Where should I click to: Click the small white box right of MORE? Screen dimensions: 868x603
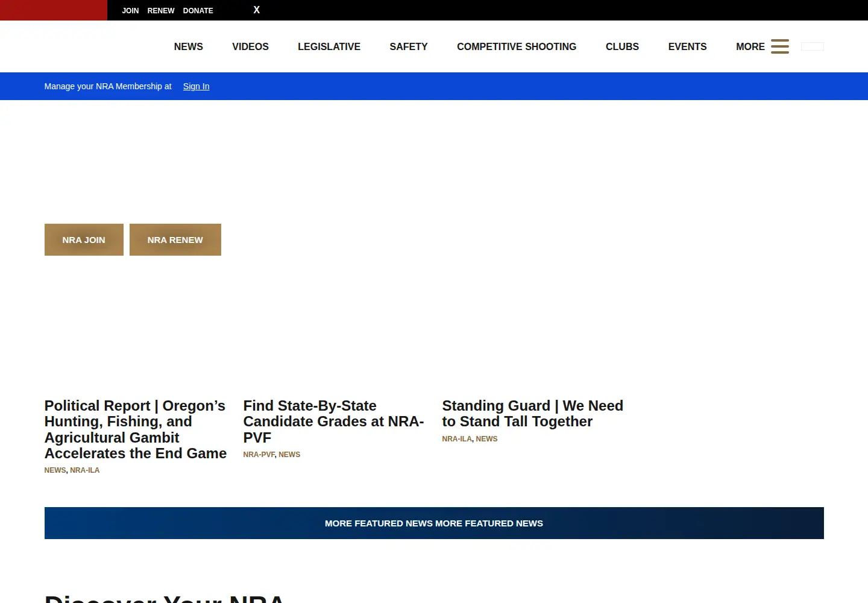[813, 46]
